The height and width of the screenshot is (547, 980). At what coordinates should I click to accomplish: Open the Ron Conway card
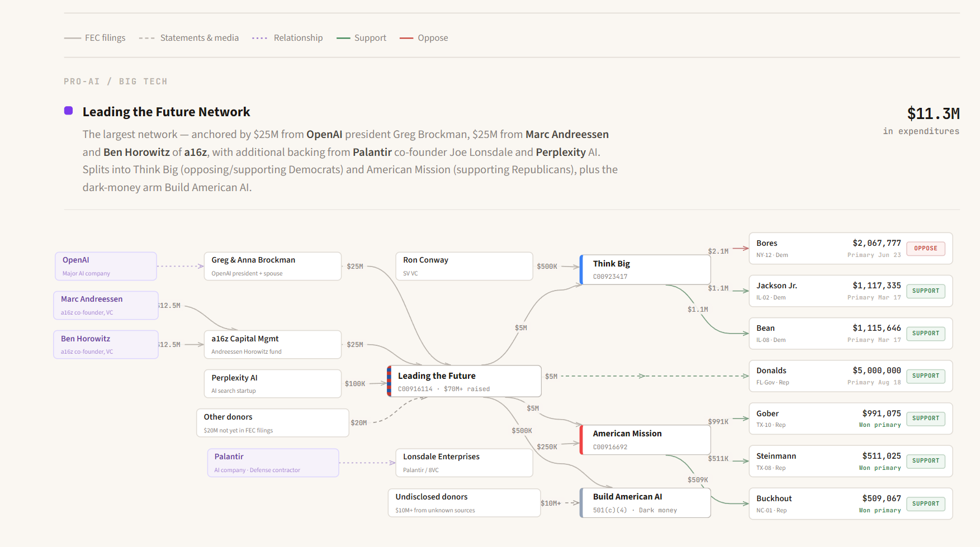coord(464,266)
